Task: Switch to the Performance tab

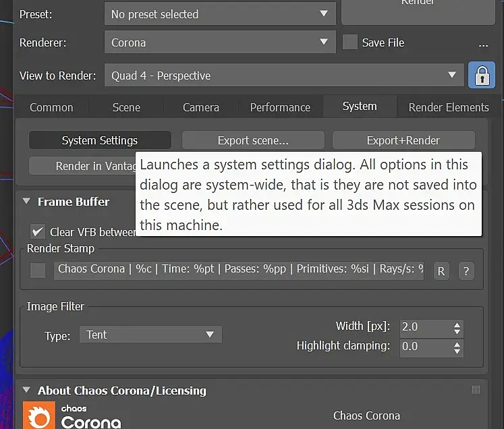Action: pos(280,107)
